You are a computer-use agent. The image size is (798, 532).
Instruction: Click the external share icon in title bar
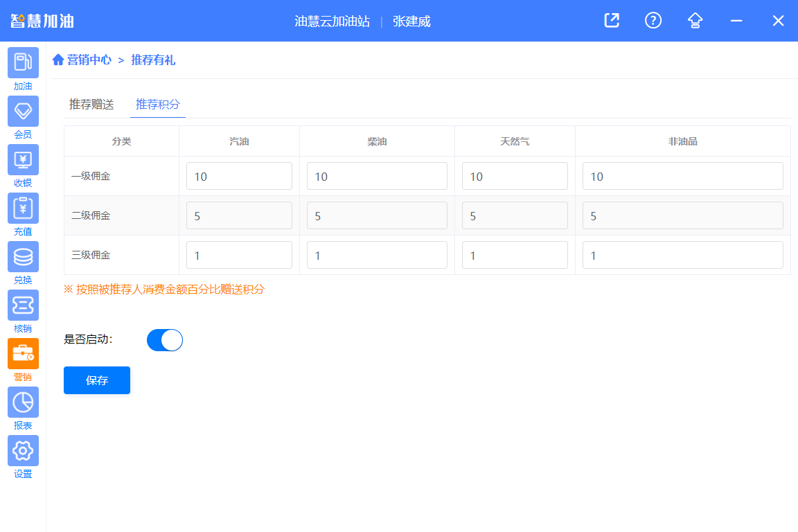(x=610, y=21)
